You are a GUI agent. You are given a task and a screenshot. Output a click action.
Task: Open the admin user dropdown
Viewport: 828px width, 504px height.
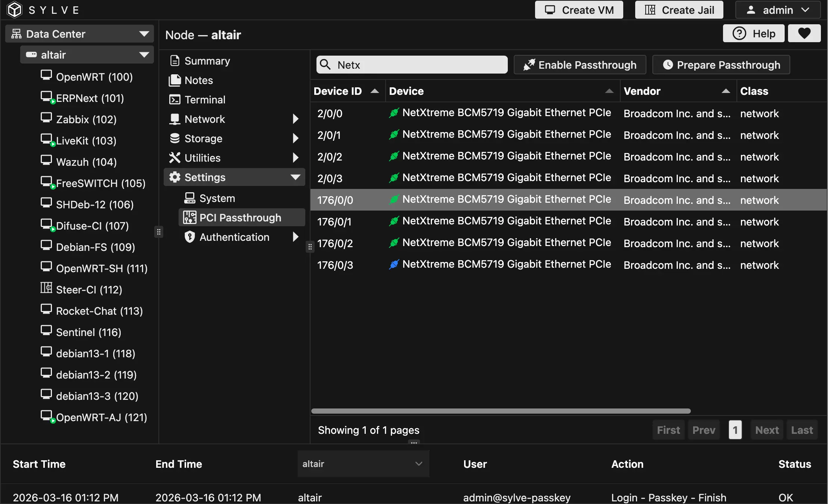(778, 10)
